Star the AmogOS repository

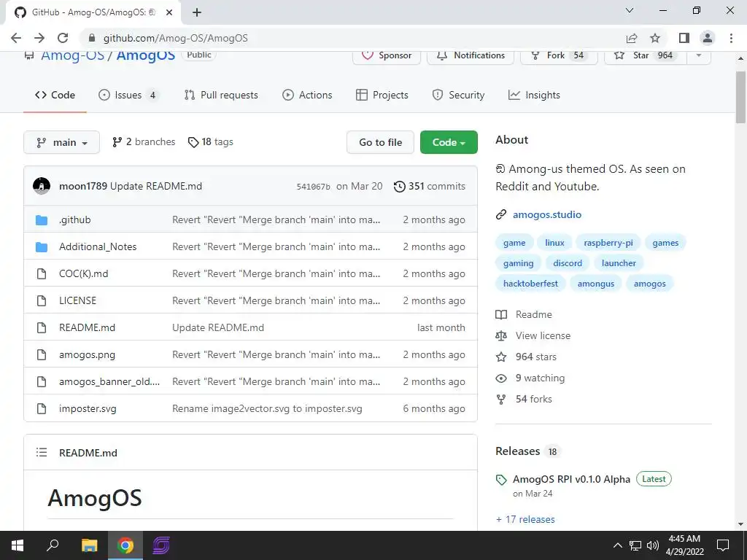646,55
